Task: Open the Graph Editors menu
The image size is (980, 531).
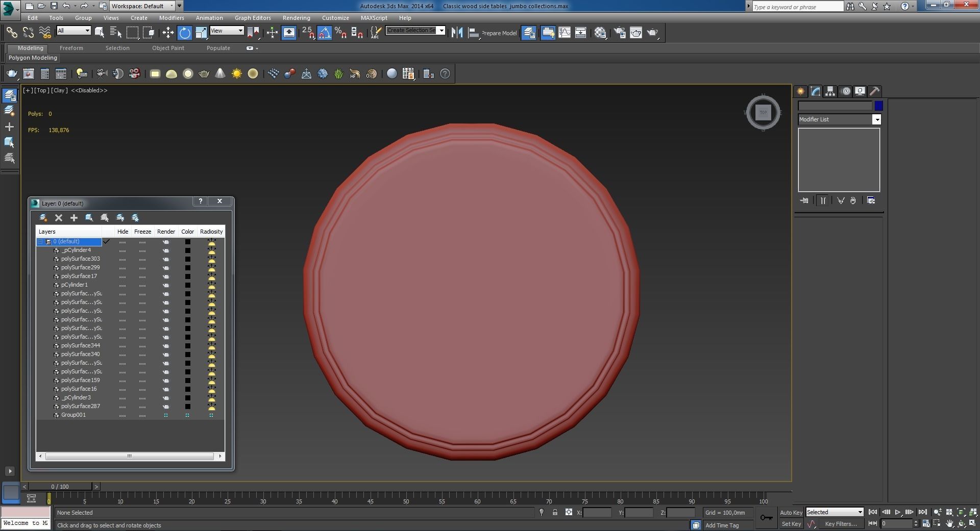Action: (253, 18)
